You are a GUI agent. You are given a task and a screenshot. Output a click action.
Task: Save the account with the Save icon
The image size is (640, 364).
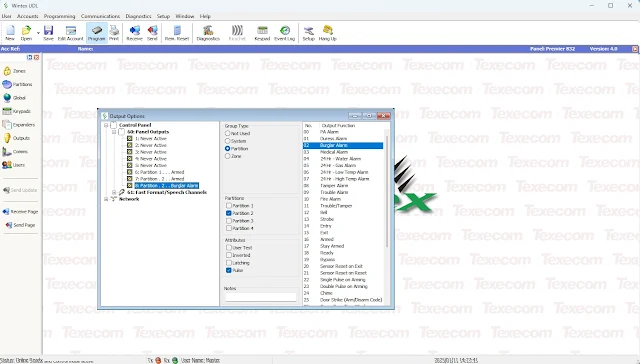click(48, 33)
